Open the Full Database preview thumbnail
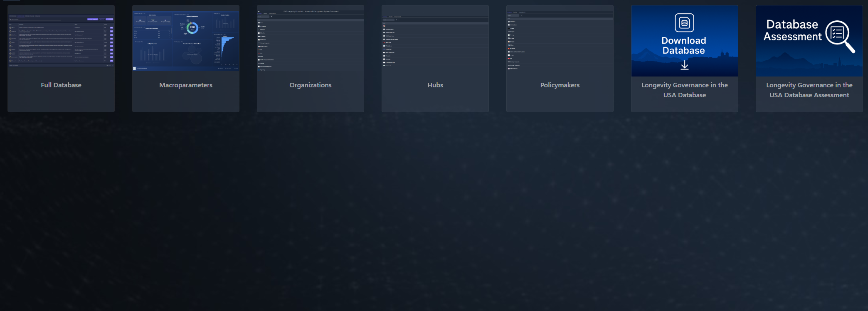 coord(61,41)
